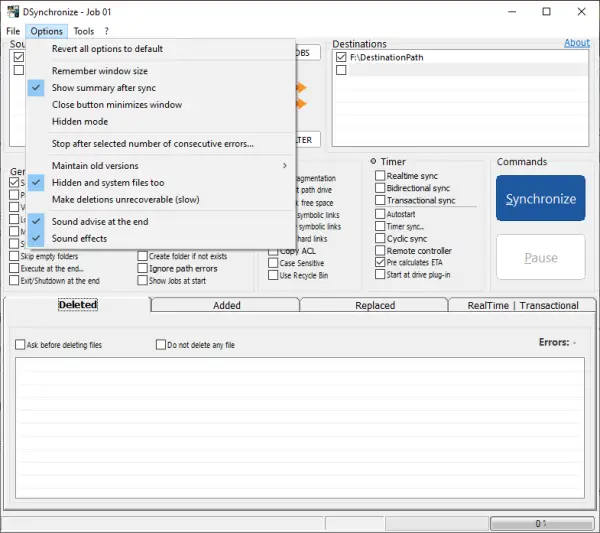
Task: Check the Autostart option
Action: tap(380, 214)
